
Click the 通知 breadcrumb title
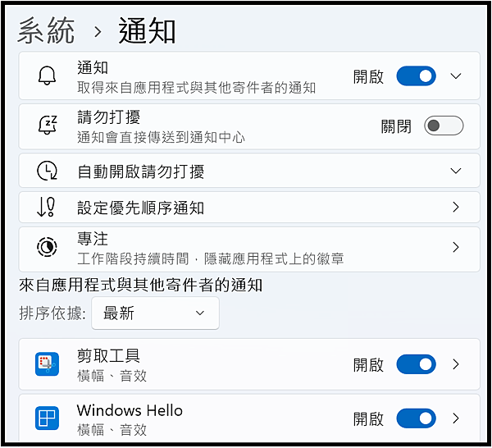pyautogui.click(x=147, y=30)
